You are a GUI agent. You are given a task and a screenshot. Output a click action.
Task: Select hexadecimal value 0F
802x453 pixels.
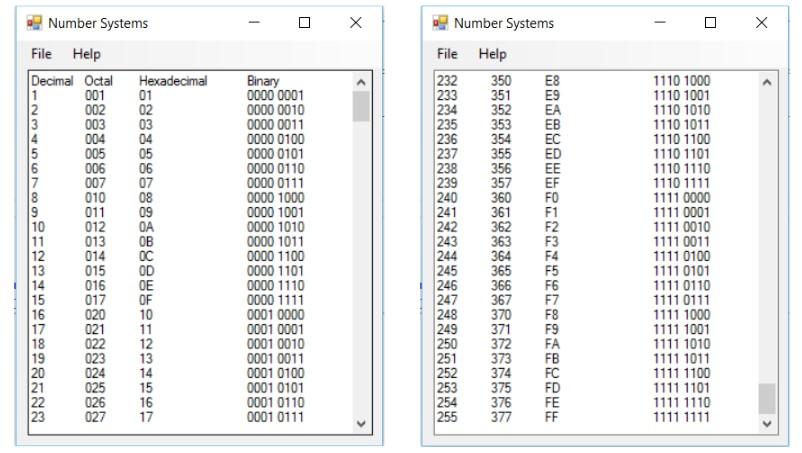pos(146,300)
